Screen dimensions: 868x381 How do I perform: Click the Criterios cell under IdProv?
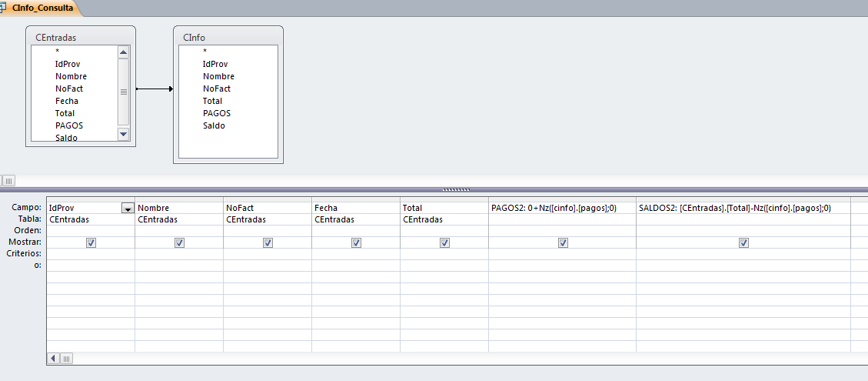(x=91, y=254)
